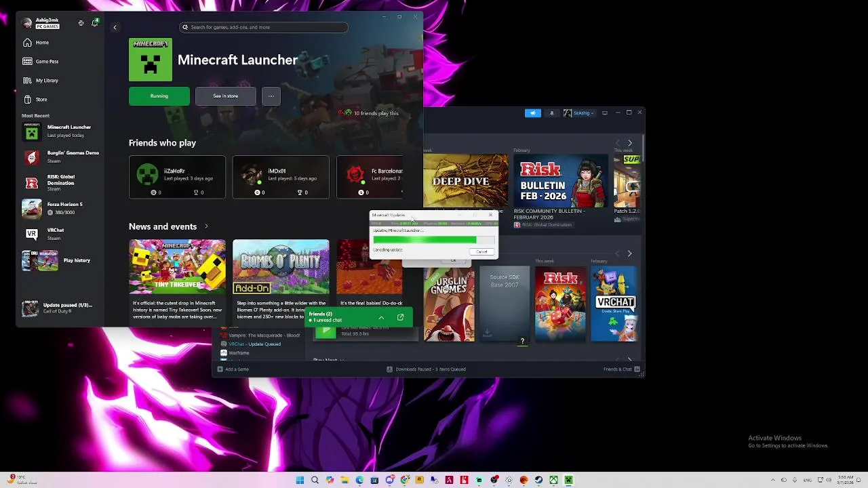The image size is (868, 488).
Task: Open Play history in Xbox sidebar
Action: coord(60,260)
